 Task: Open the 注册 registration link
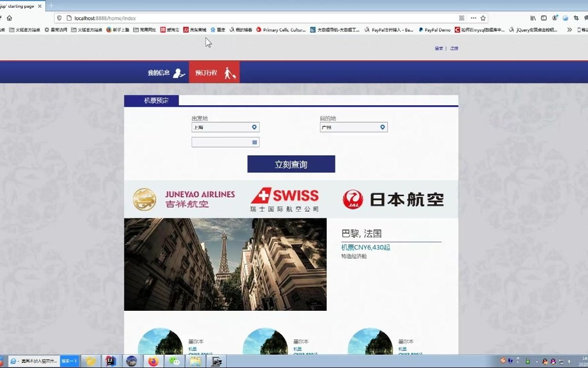point(454,48)
